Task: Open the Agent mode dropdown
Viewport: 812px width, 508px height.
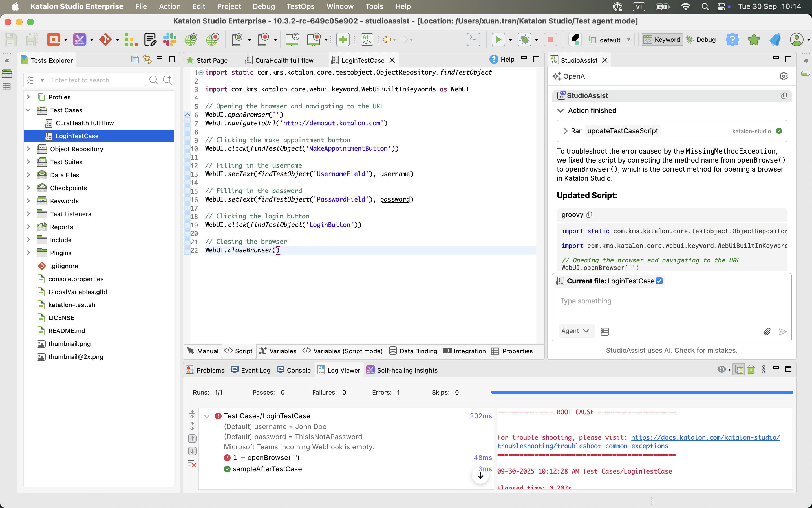Action: 575,331
